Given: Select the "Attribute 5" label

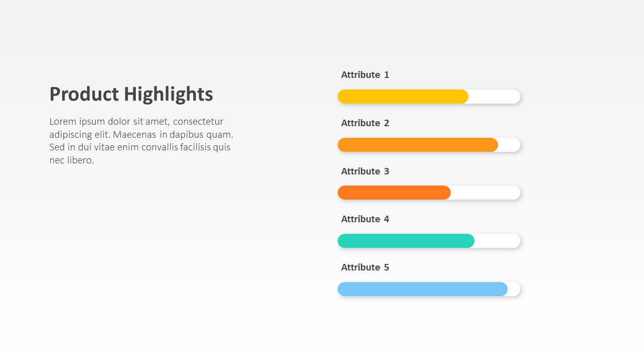Looking at the screenshot, I should click(x=365, y=267).
